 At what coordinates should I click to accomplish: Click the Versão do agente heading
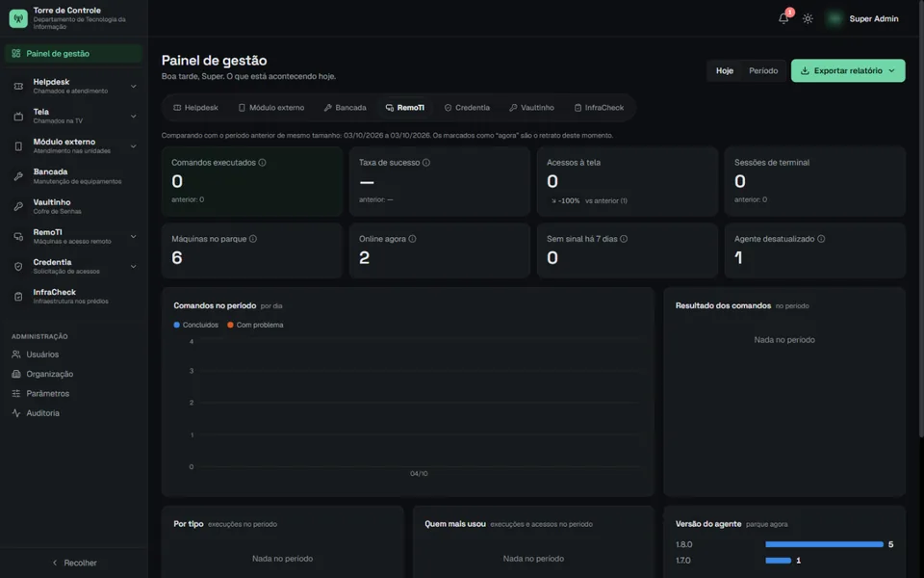coord(708,524)
